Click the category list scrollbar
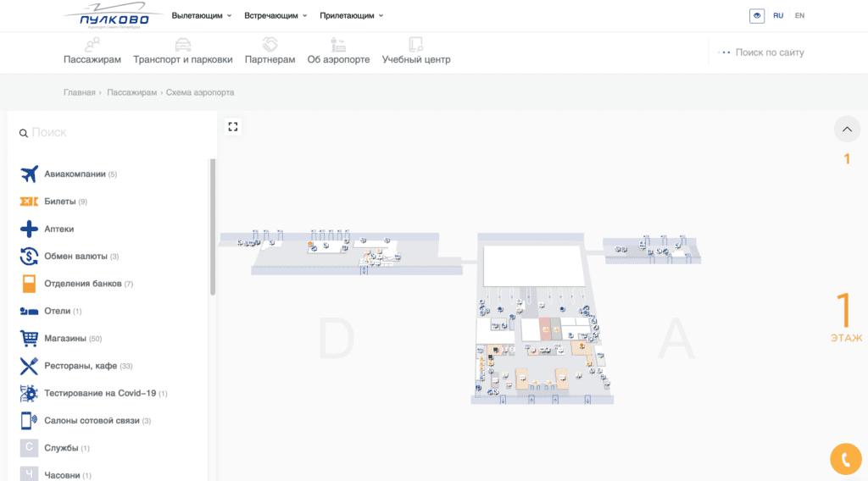 point(213,227)
